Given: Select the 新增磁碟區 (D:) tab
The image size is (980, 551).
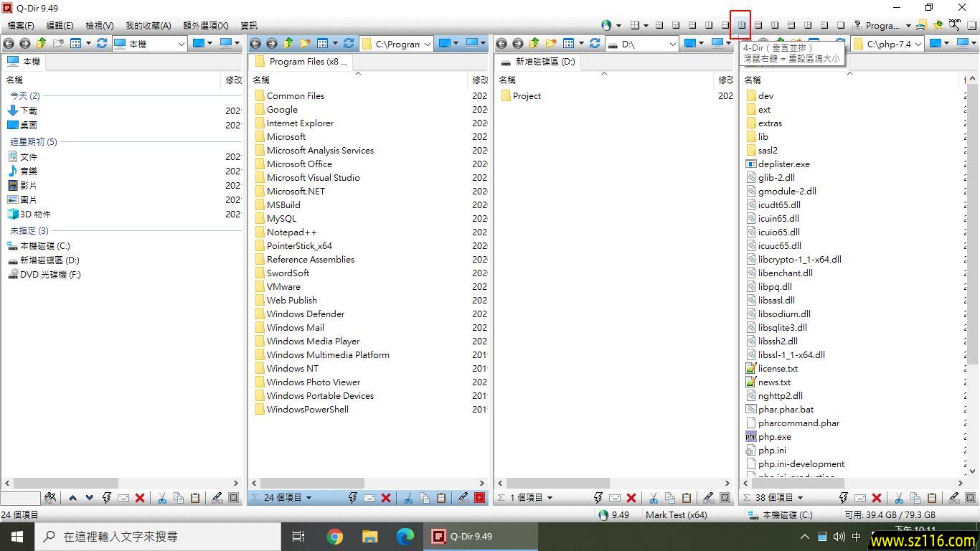Looking at the screenshot, I should [538, 62].
